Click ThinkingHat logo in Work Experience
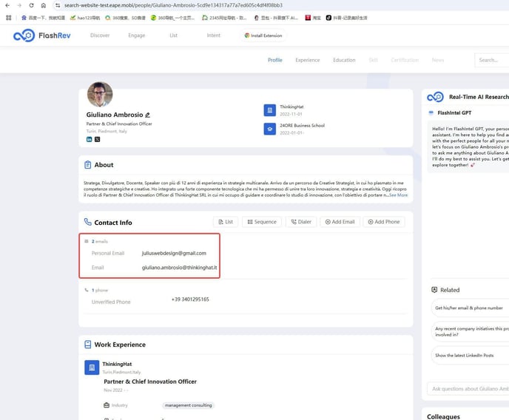509x420 pixels. [92, 367]
